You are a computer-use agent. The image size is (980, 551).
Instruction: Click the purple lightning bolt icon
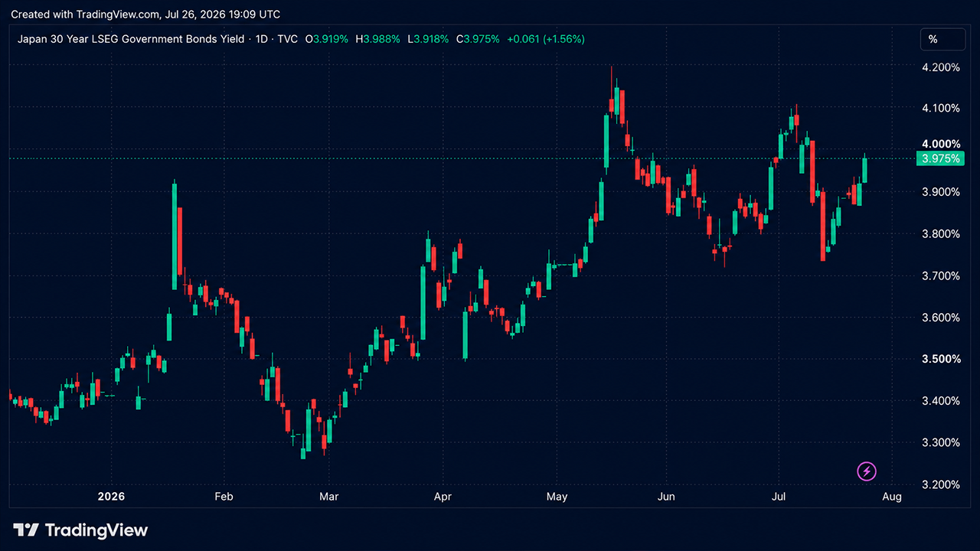click(x=866, y=471)
